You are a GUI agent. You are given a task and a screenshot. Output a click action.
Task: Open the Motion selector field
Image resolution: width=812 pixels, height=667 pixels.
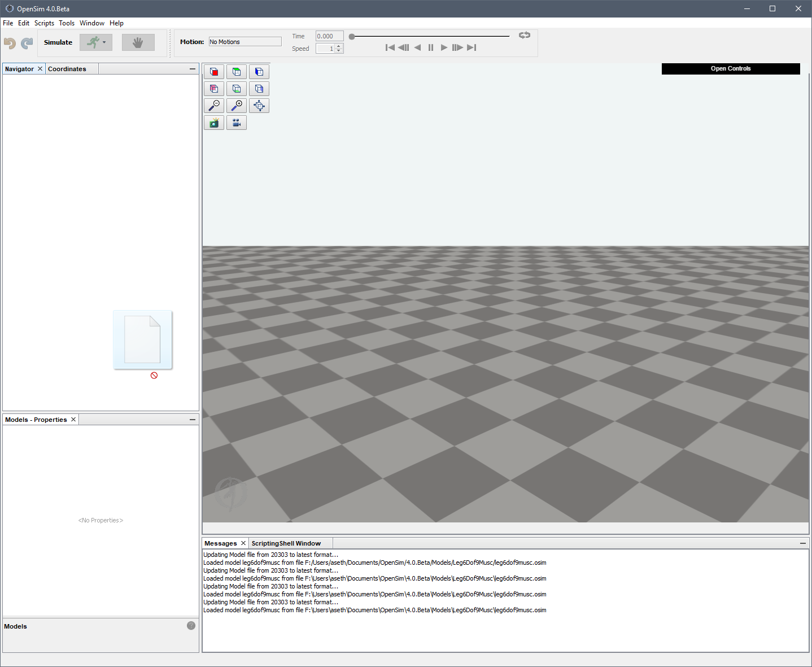click(245, 41)
